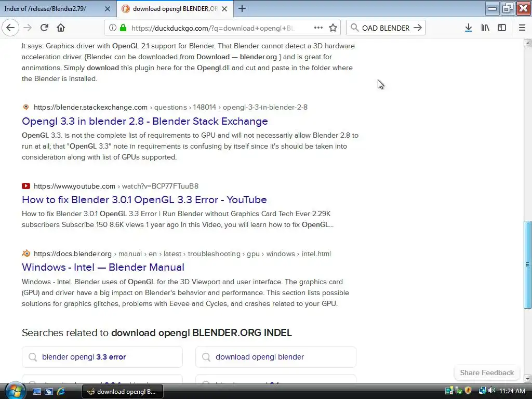Click the Blender docs result favicon
This screenshot has height=399, width=532.
[x=26, y=254]
